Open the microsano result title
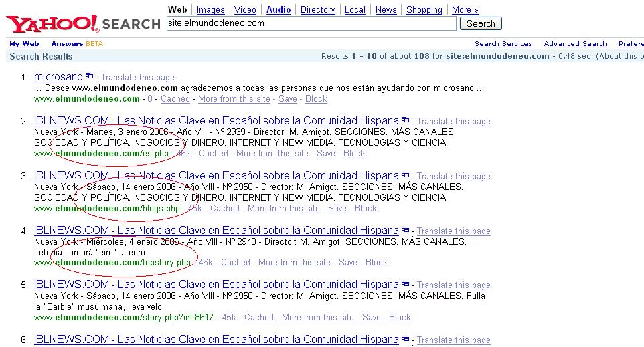The width and height of the screenshot is (644, 347). (58, 77)
